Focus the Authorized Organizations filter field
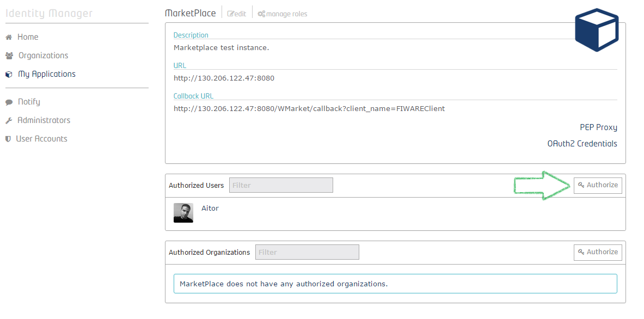The width and height of the screenshot is (644, 319). [307, 252]
